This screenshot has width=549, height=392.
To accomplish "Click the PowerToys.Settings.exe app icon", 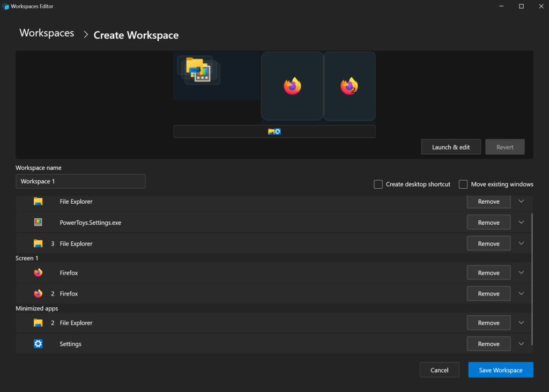I will point(38,222).
